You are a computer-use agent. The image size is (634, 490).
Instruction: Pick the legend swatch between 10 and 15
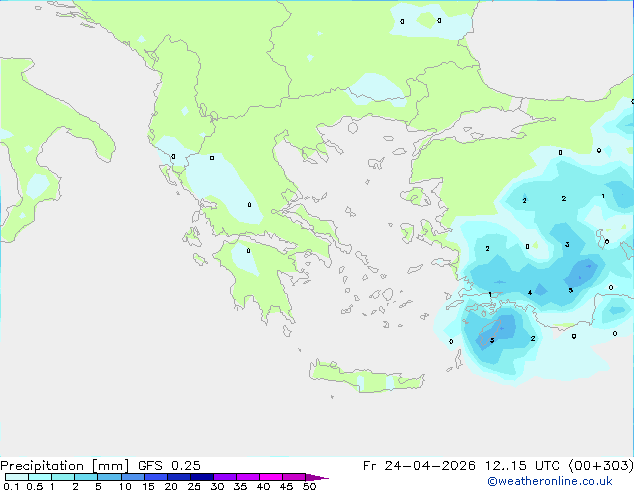pyautogui.click(x=132, y=477)
